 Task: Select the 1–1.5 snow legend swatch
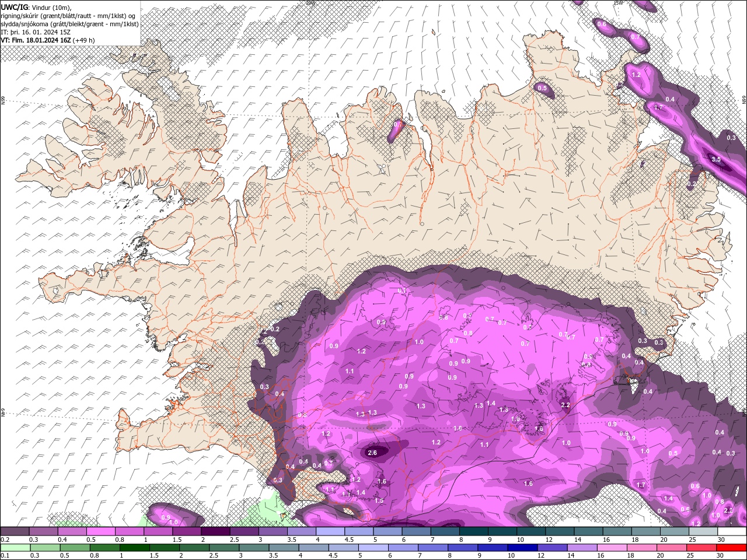click(158, 531)
